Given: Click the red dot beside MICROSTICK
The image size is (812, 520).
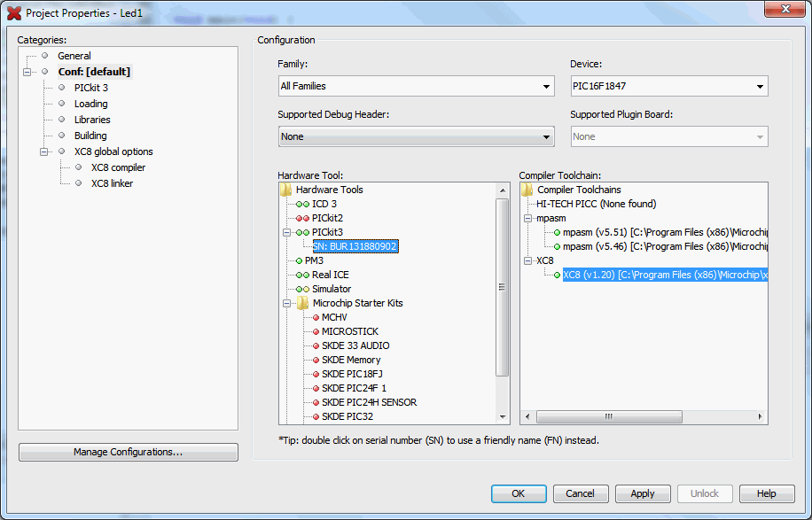Looking at the screenshot, I should pyautogui.click(x=316, y=332).
